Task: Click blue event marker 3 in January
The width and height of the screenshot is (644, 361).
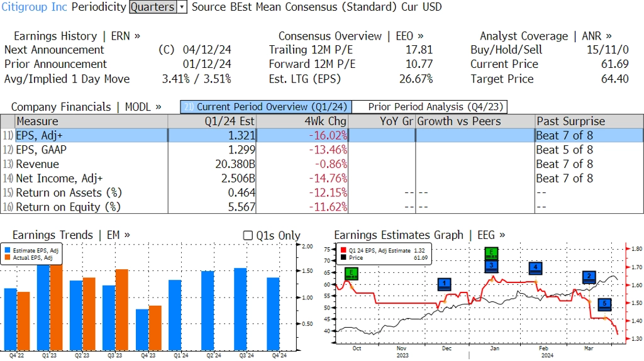Action: [x=491, y=266]
